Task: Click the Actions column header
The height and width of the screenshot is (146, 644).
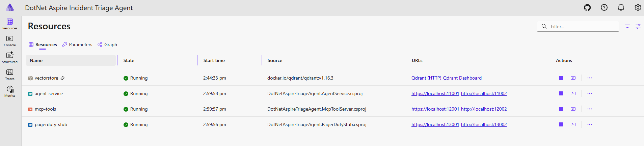Action: 564,60
